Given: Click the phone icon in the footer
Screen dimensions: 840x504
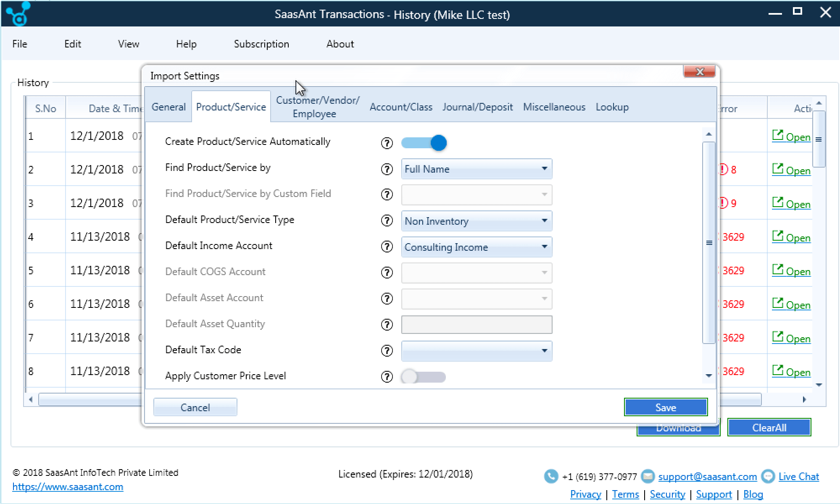Looking at the screenshot, I should (551, 476).
